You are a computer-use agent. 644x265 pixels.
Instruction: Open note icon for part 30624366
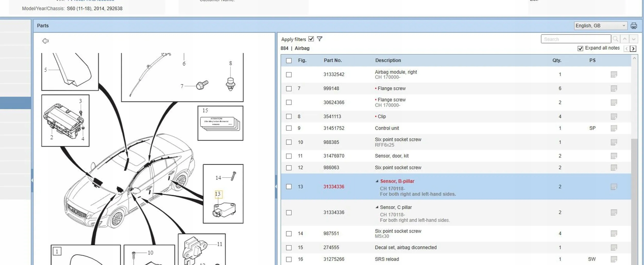(x=614, y=102)
